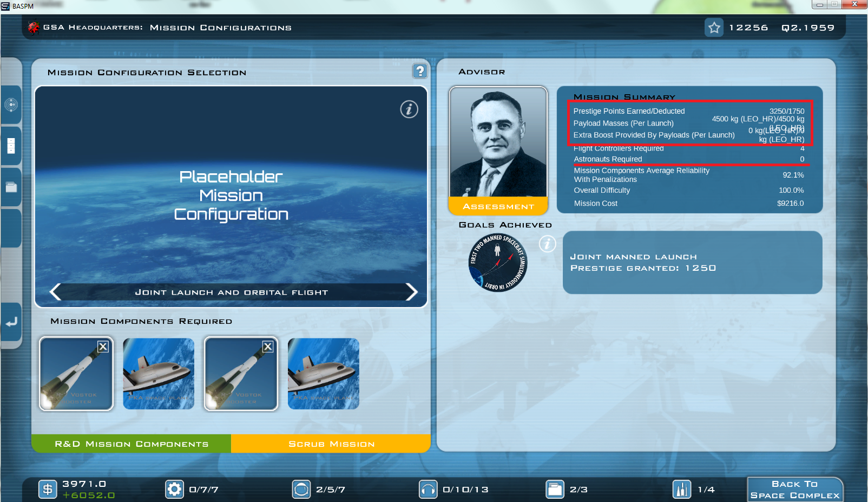Open the Assessment tab under advisor portrait
Screen dimensions: 868x502
pos(498,206)
